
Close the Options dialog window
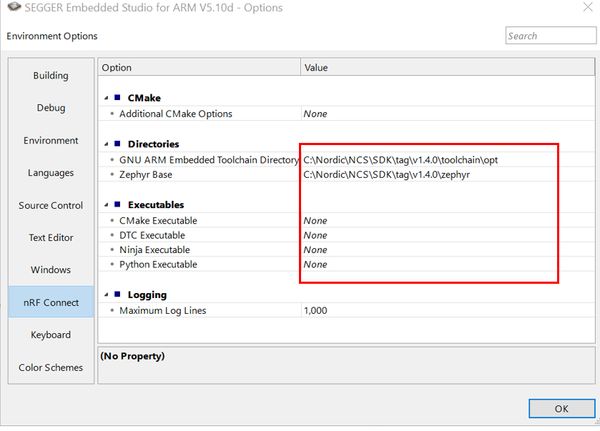pyautogui.click(x=587, y=7)
